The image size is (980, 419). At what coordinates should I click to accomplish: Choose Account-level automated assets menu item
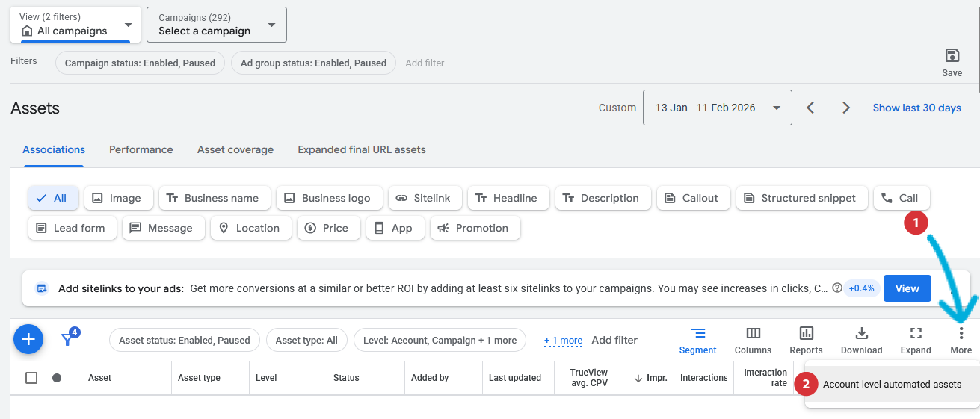[x=892, y=385]
